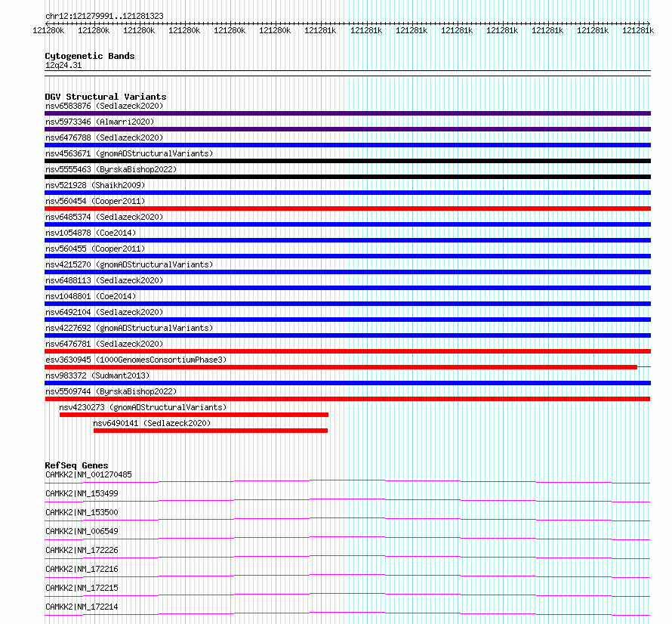The image size is (672, 624).
Task: Open transcript CAMKK2|NM_172216
Action: (x=82, y=569)
